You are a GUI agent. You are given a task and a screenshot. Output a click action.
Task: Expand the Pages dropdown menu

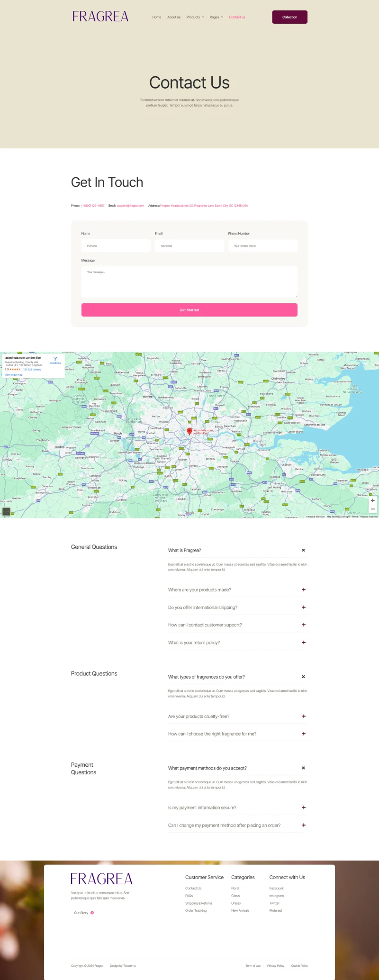click(217, 17)
